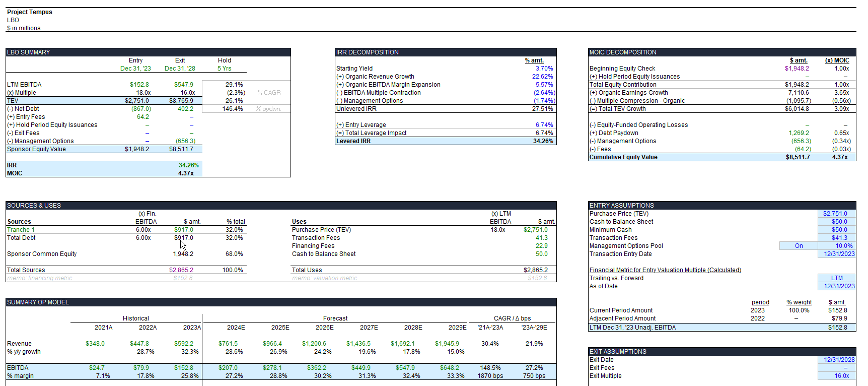The width and height of the screenshot is (868, 386).
Task: Click the Exit Fees input cell
Action: tap(837, 368)
